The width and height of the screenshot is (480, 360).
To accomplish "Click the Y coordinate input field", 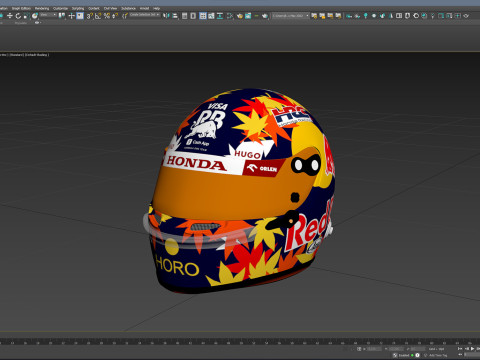I will coord(396,349).
